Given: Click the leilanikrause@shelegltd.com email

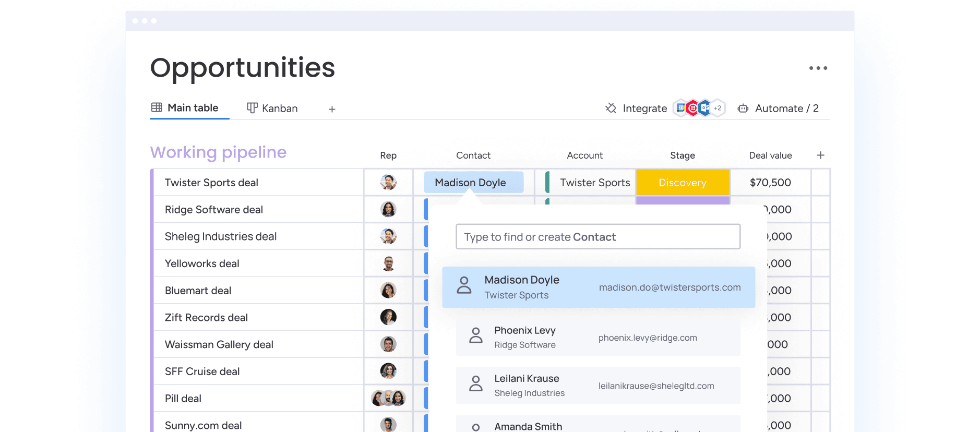Looking at the screenshot, I should pos(656,386).
